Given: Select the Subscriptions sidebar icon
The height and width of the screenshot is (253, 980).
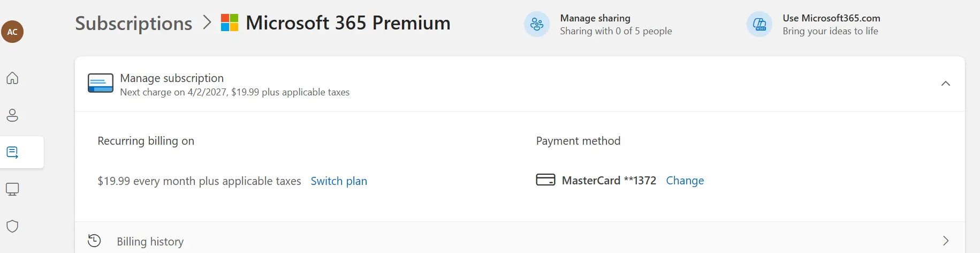Looking at the screenshot, I should [12, 152].
